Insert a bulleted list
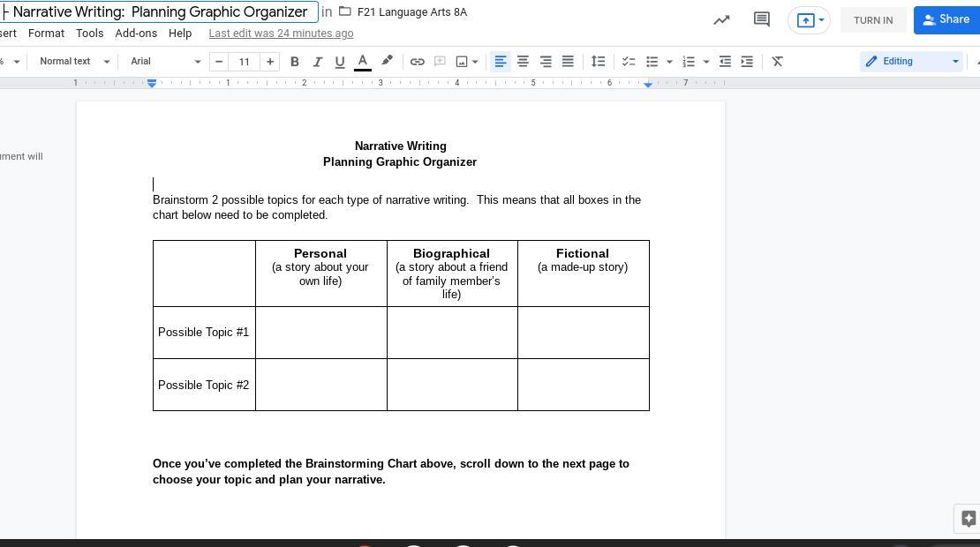980x547 pixels. [652, 61]
